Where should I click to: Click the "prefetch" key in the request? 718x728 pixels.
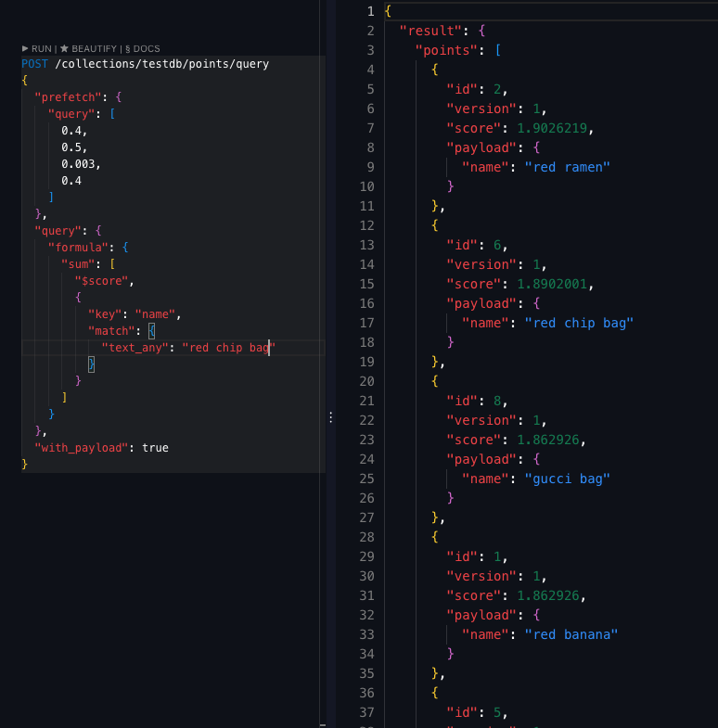pyautogui.click(x=71, y=97)
